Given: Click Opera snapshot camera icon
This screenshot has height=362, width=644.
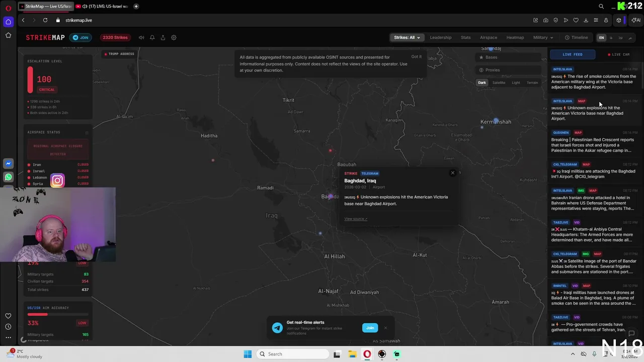Looking at the screenshot, I should pyautogui.click(x=545, y=20).
